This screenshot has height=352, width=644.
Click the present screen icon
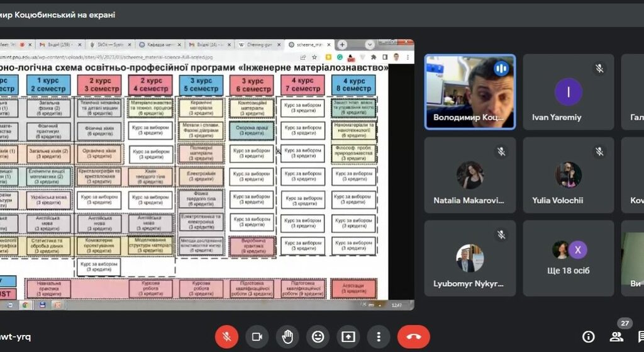348,337
